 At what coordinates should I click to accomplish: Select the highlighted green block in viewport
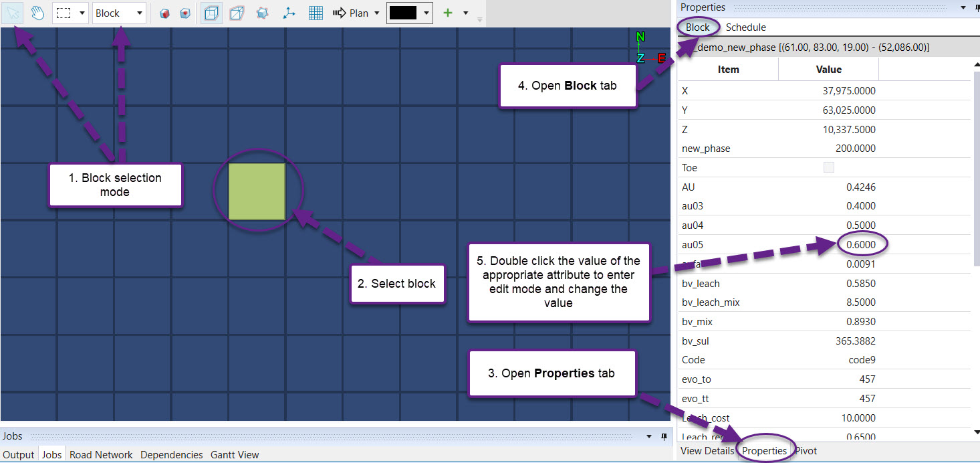257,191
